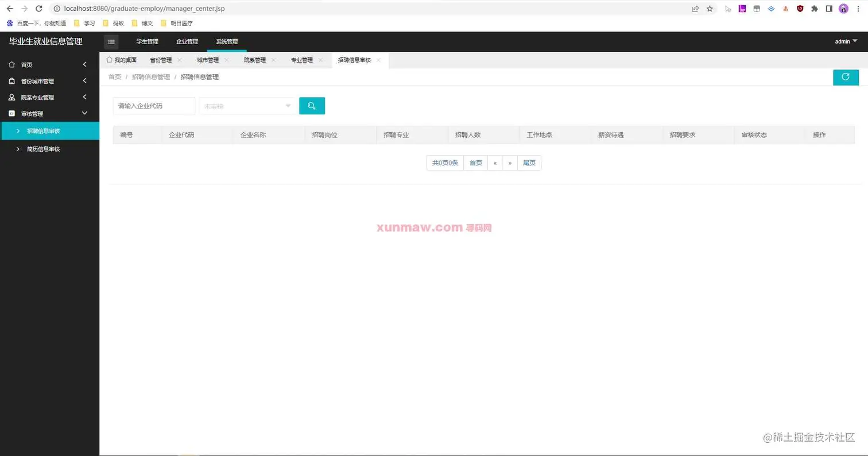Switch to the 省份管理 tab

pos(161,60)
